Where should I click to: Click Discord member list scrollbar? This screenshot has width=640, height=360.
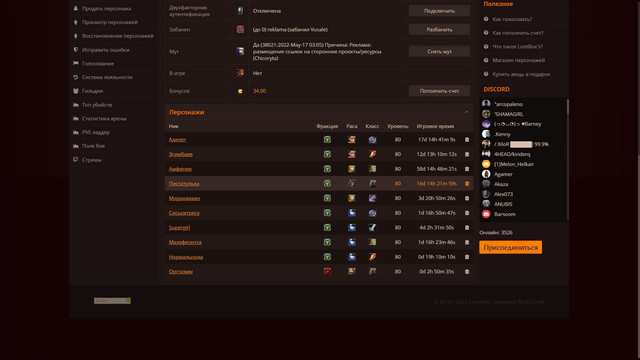coord(568,107)
